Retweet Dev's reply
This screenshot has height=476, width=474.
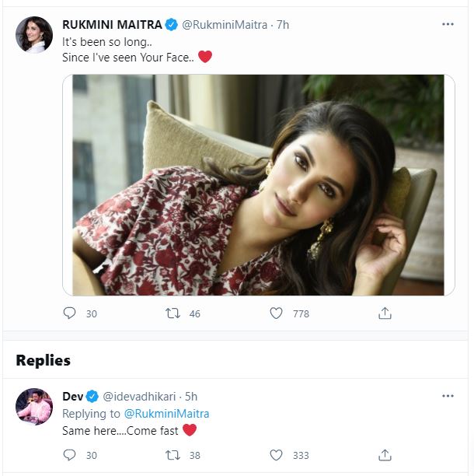pos(175,454)
